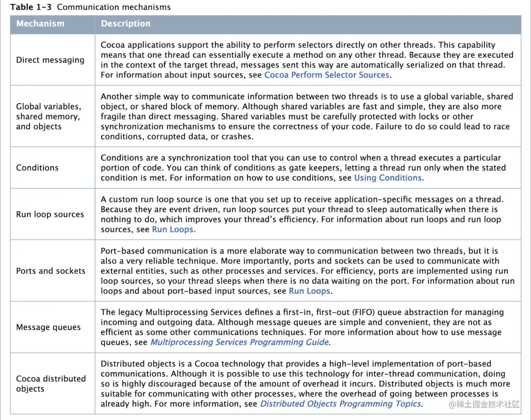The height and width of the screenshot is (420, 531).
Task: Open Distributed Objects Programming Topics link
Action: coord(340,403)
